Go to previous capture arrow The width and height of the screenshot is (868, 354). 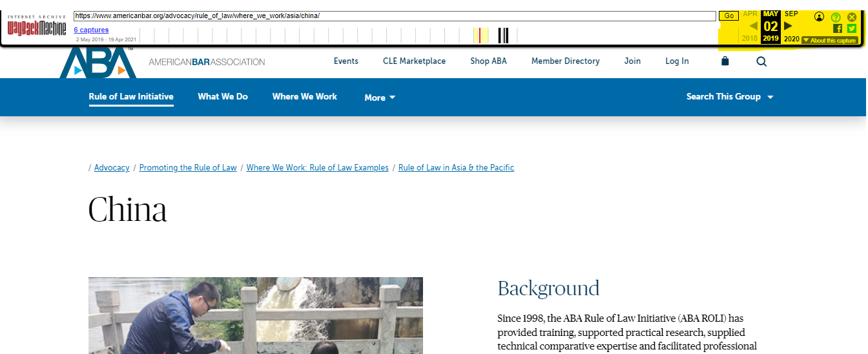pyautogui.click(x=753, y=26)
